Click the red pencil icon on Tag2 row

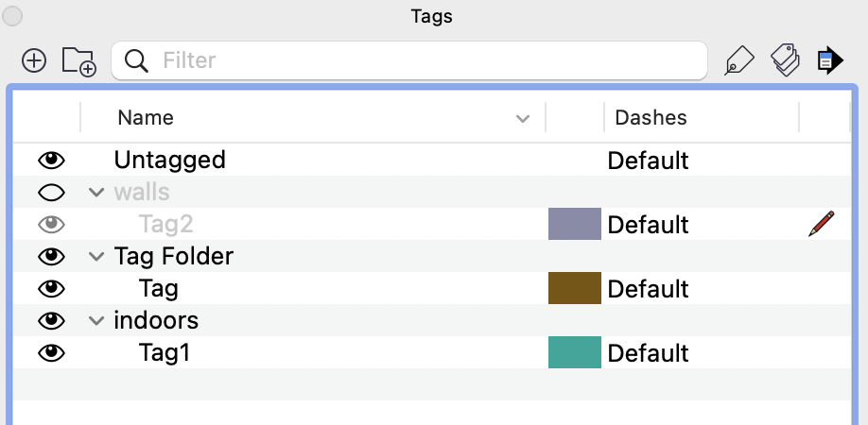(822, 224)
